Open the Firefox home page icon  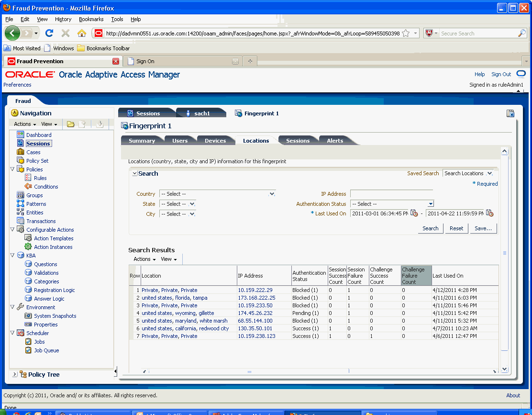81,33
